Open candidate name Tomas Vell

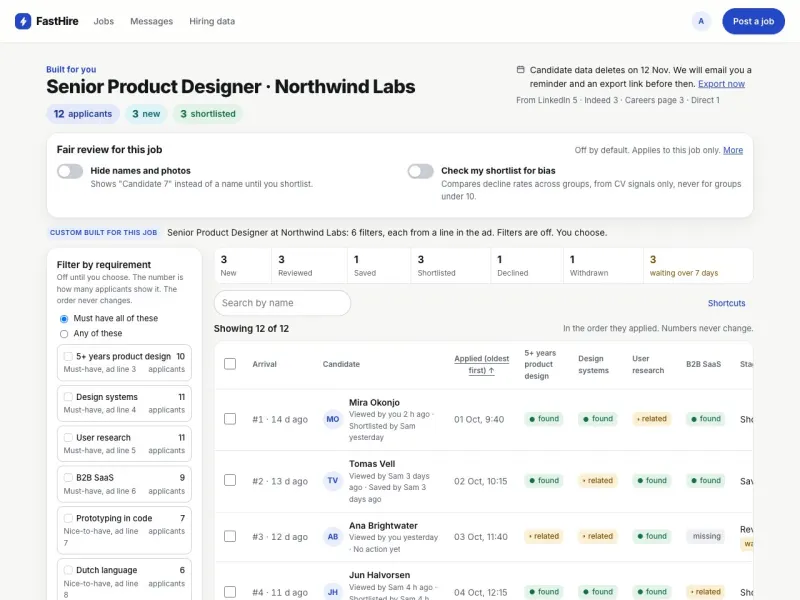[372, 464]
